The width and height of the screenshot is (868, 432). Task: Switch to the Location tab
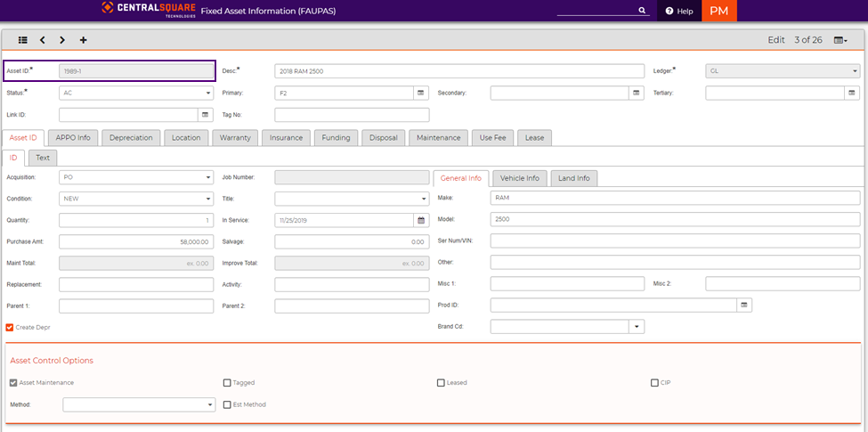186,138
